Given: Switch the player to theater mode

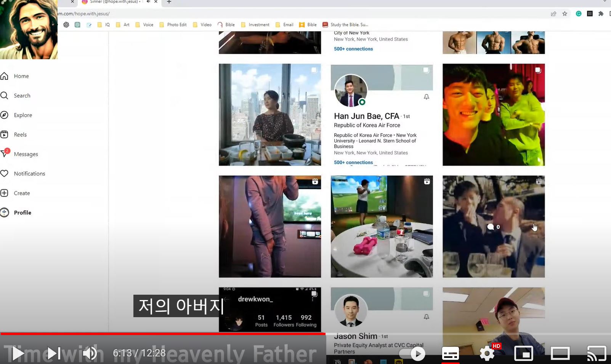Looking at the screenshot, I should coord(560,353).
